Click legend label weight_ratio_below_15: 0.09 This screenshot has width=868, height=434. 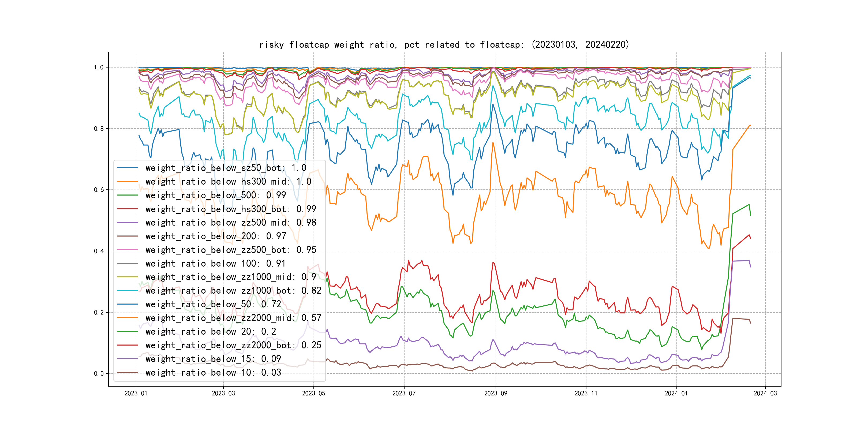[x=213, y=359]
